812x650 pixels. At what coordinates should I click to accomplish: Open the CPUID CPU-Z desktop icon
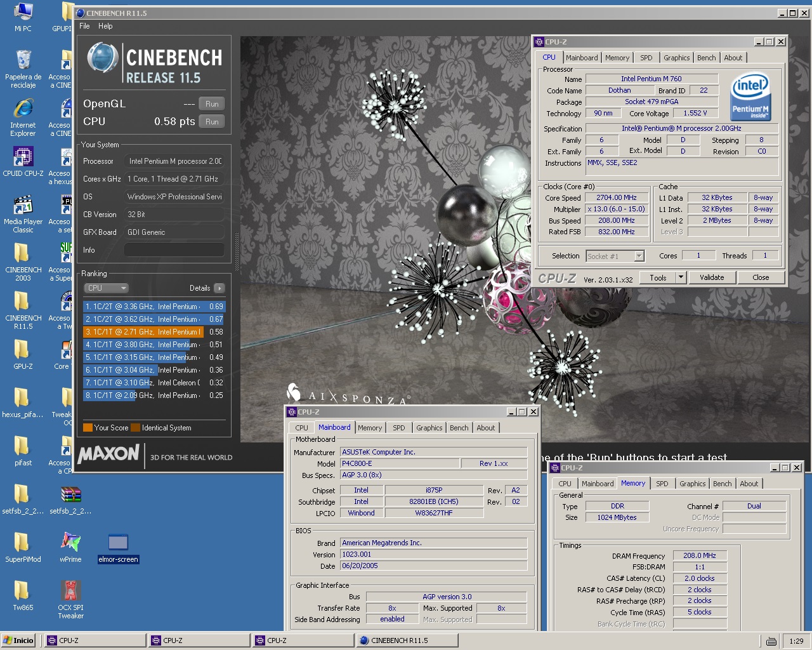tap(23, 161)
